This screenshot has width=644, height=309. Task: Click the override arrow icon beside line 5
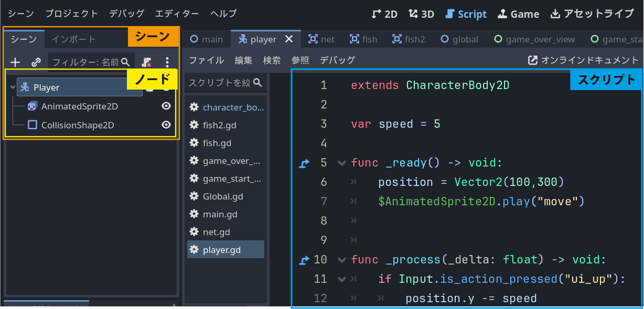pos(304,163)
